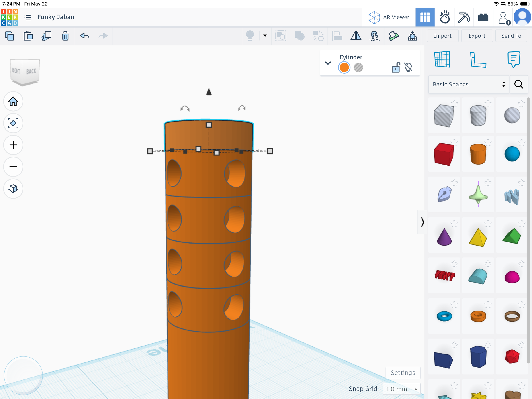Select the red Box shape
Viewport: 532px width, 399px height.
point(444,154)
